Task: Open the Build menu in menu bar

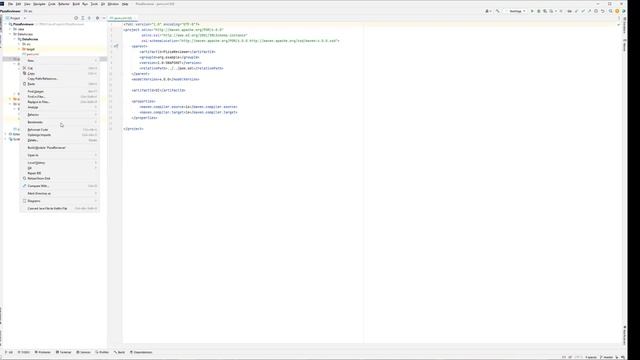Action: (x=76, y=4)
